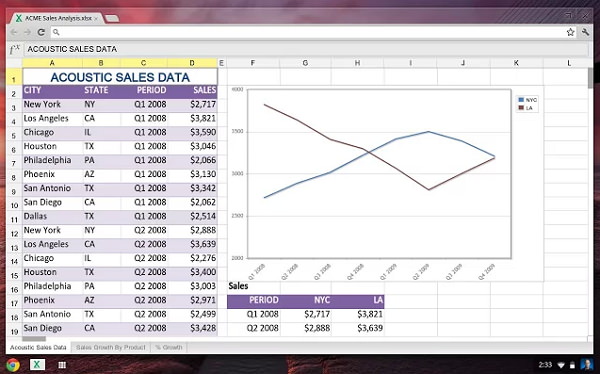Click the ACOUSTIC SALES DATA title cell
Viewport: 600px width, 374px height.
[x=120, y=77]
